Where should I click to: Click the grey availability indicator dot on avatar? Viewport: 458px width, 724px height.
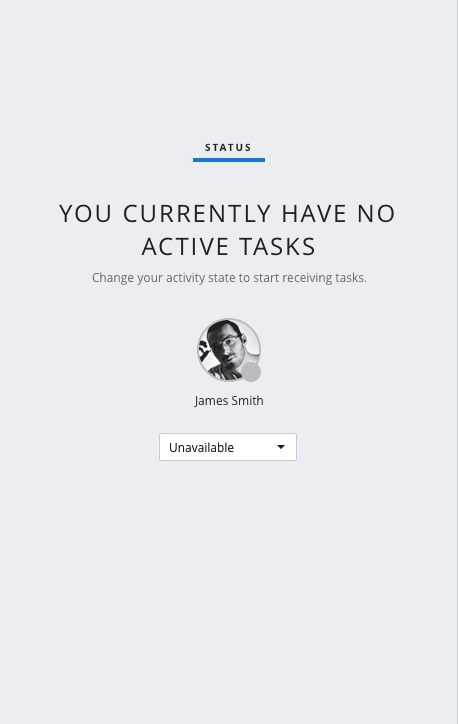tap(252, 372)
